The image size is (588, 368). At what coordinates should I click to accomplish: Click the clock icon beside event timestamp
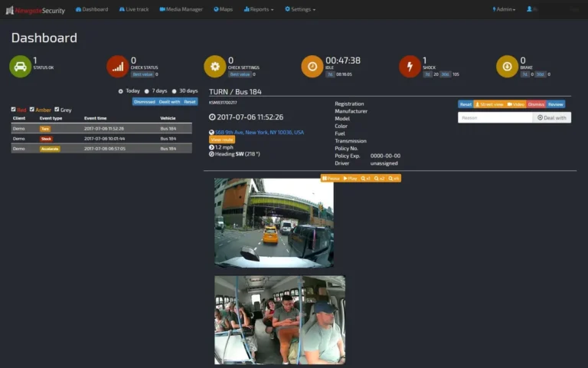pyautogui.click(x=212, y=117)
